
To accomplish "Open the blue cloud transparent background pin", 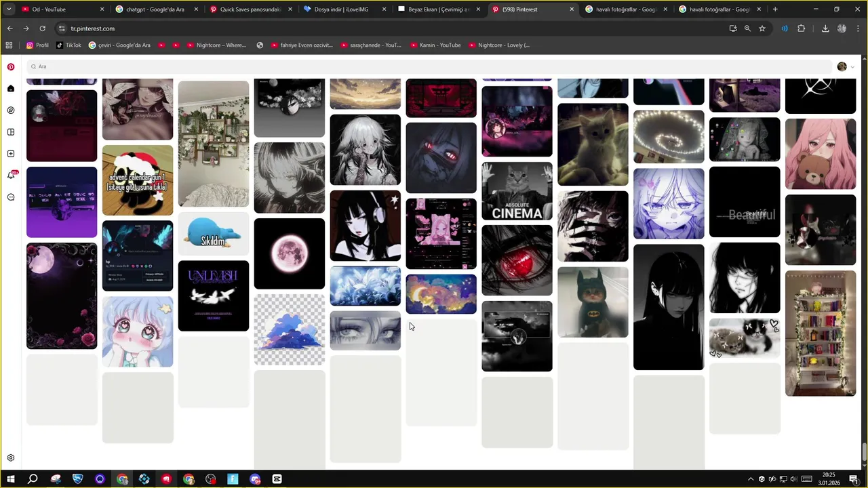I will [290, 329].
